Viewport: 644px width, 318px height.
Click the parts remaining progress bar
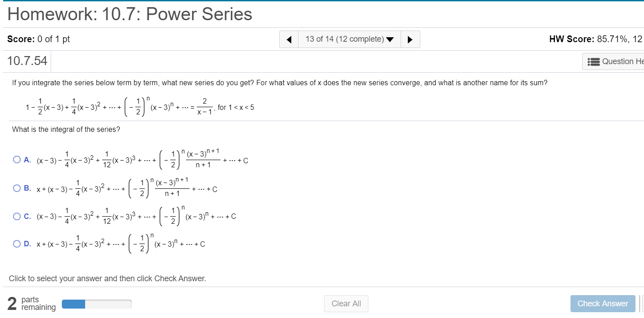pos(96,304)
